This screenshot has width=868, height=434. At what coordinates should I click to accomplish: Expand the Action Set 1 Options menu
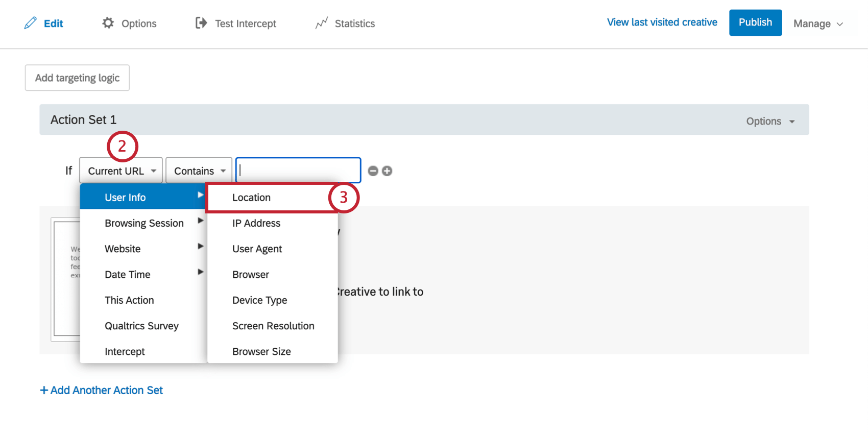click(770, 121)
